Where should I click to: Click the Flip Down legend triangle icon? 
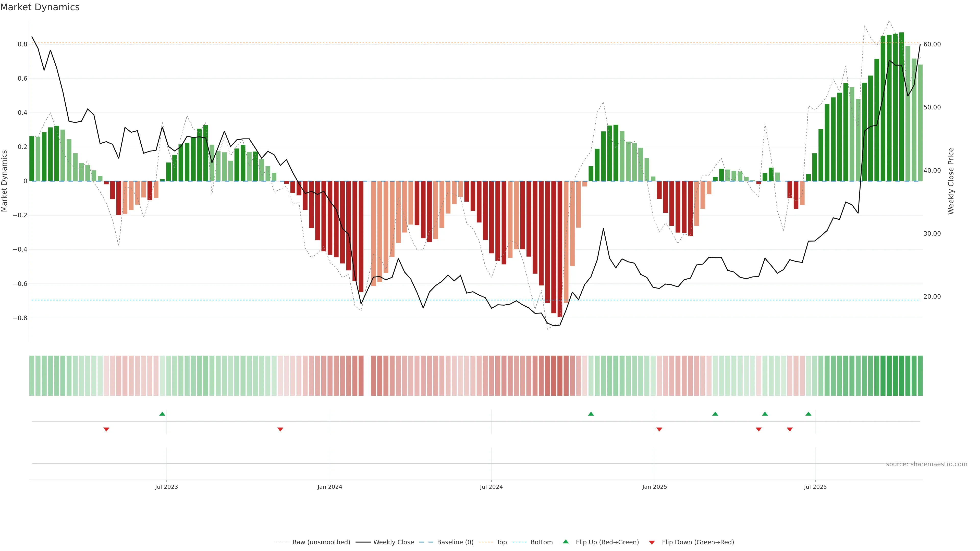(652, 542)
